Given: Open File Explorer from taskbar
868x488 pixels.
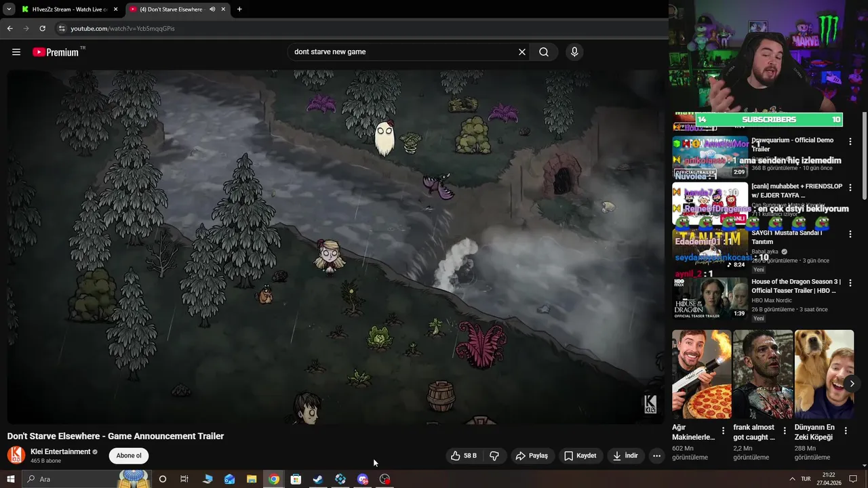Looking at the screenshot, I should (x=252, y=479).
